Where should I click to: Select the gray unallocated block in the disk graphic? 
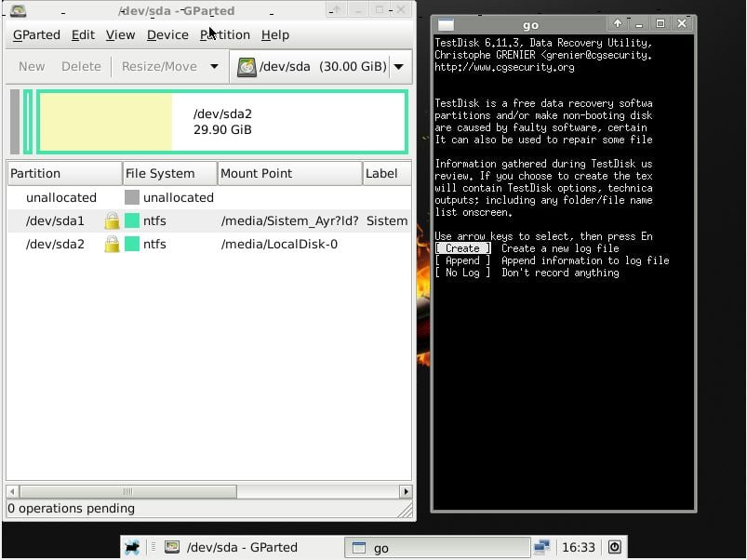click(x=15, y=122)
